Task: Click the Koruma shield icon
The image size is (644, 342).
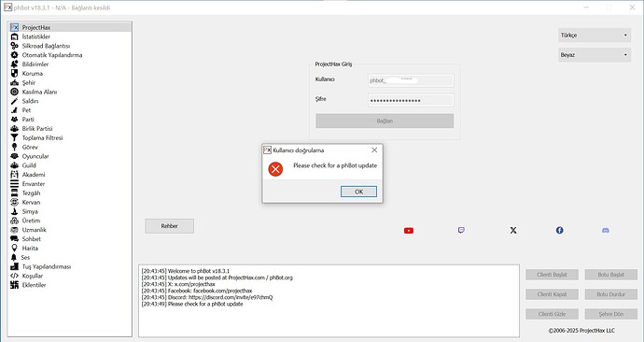Action: tap(14, 73)
